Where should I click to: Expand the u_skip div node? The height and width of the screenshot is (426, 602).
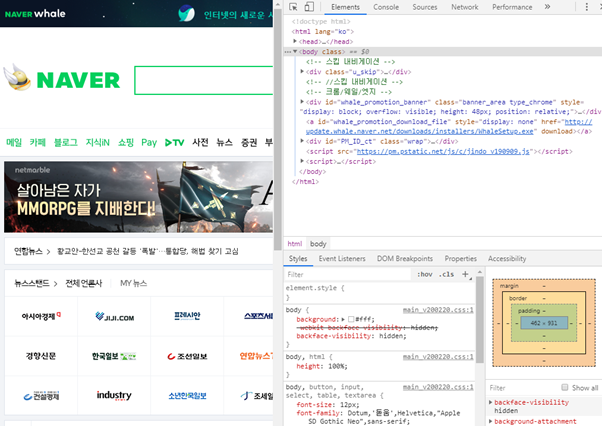coord(302,71)
